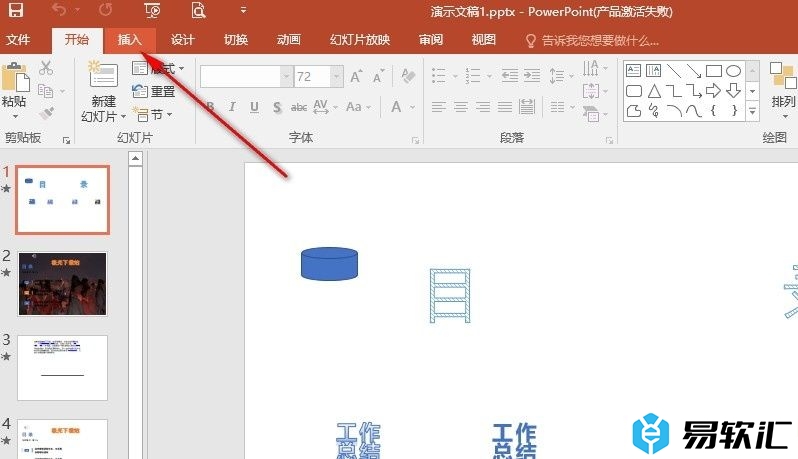Clear all formatting eraser icon

[408, 76]
